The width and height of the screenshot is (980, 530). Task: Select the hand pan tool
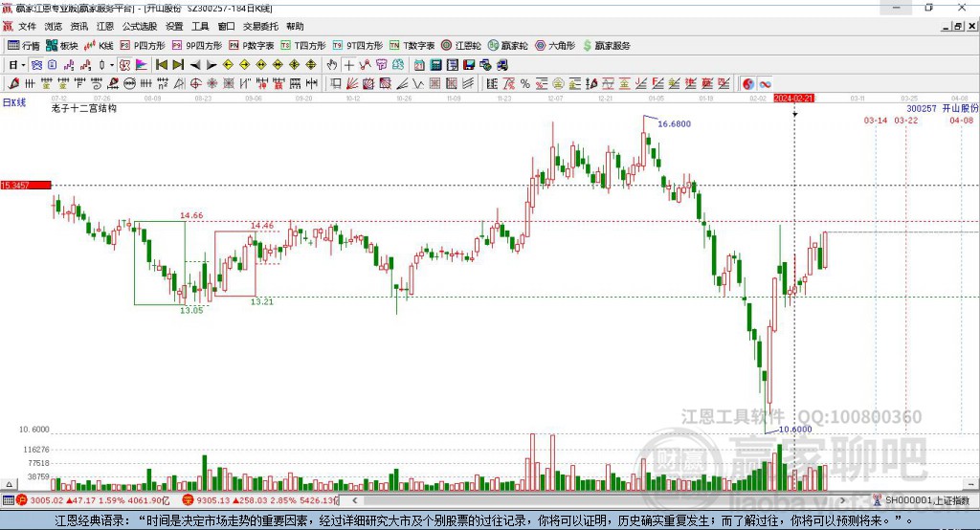pos(332,65)
